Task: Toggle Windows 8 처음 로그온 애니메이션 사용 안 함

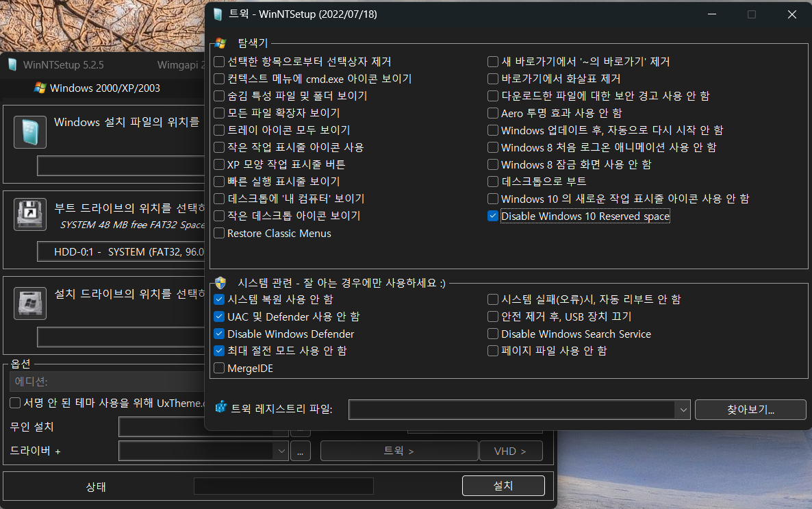Action: [x=493, y=147]
